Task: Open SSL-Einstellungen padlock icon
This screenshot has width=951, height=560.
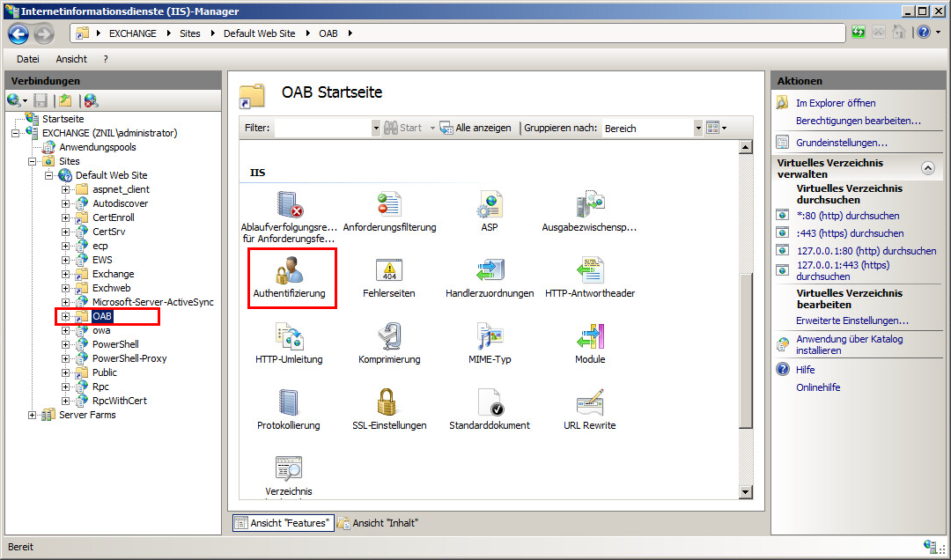Action: tap(389, 403)
